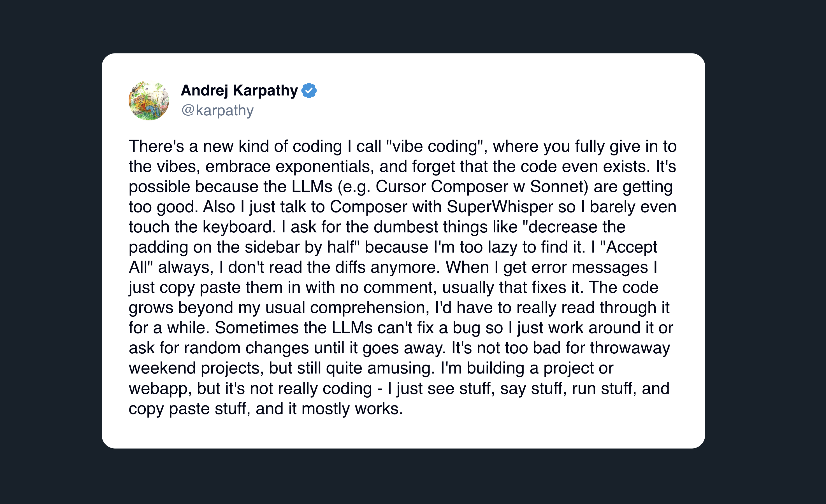Click the words "random changes" in the tweet

click(x=246, y=348)
